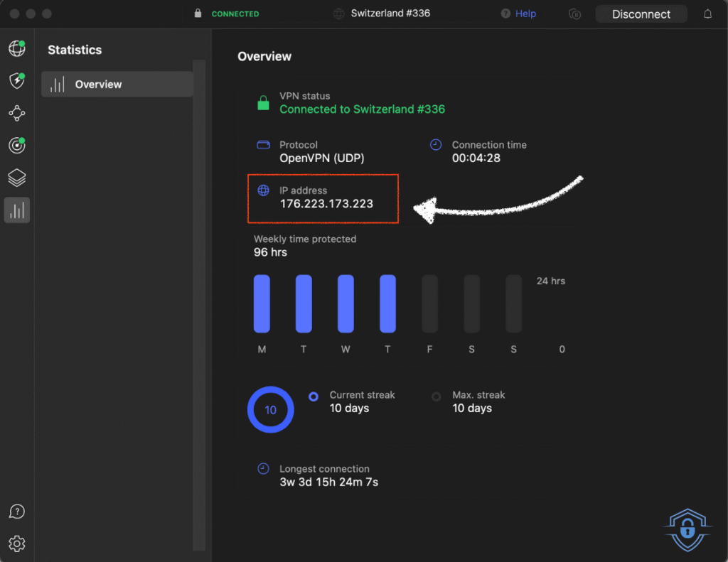Viewport: 728px width, 562px height.
Task: Click the Friday bar in weekly chart
Action: 429,303
